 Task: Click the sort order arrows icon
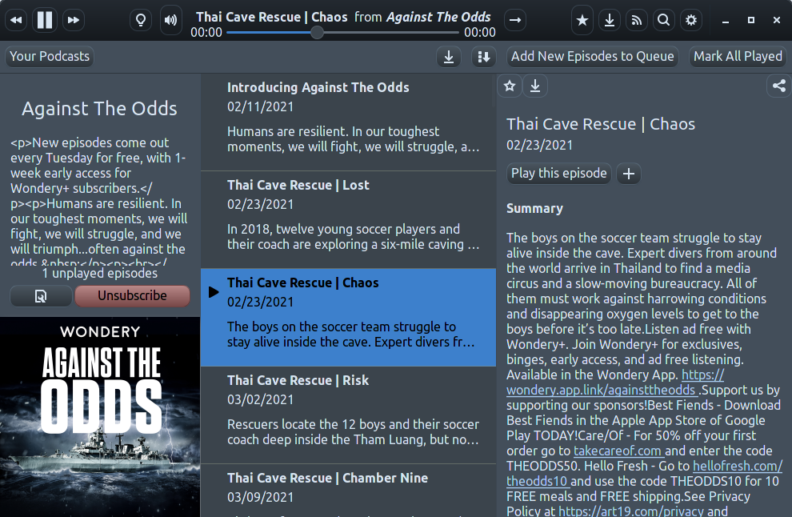click(x=483, y=57)
